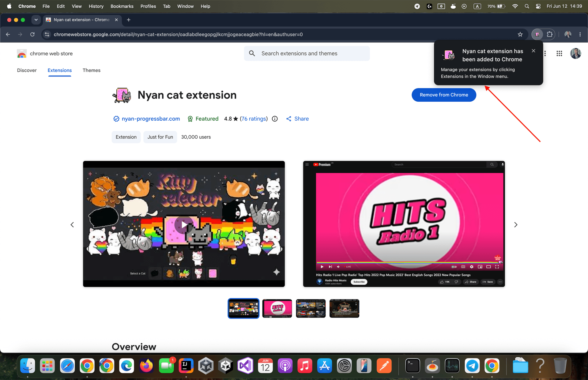The image size is (588, 380).
Task: Open Telegram from the dock
Action: point(472,366)
